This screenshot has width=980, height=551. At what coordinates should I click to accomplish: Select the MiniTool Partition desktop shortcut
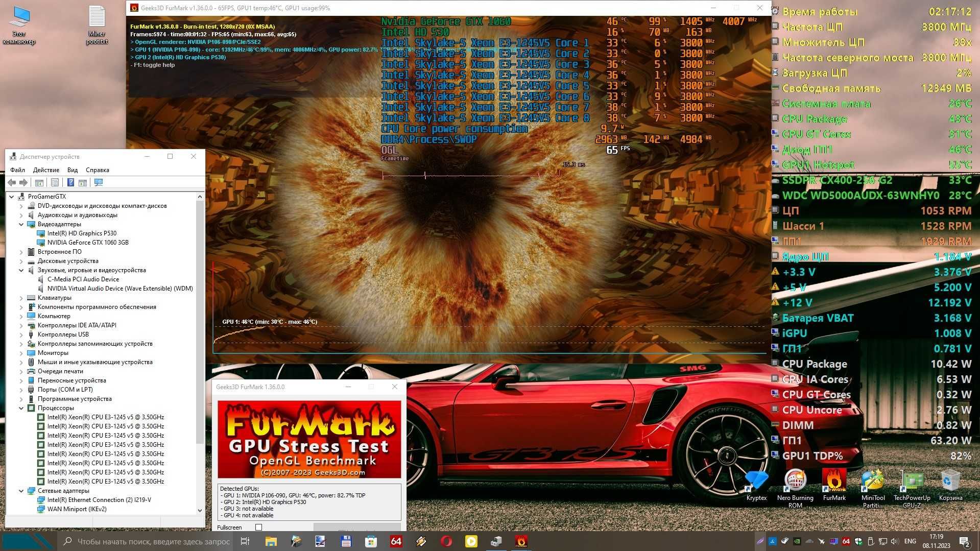click(873, 489)
